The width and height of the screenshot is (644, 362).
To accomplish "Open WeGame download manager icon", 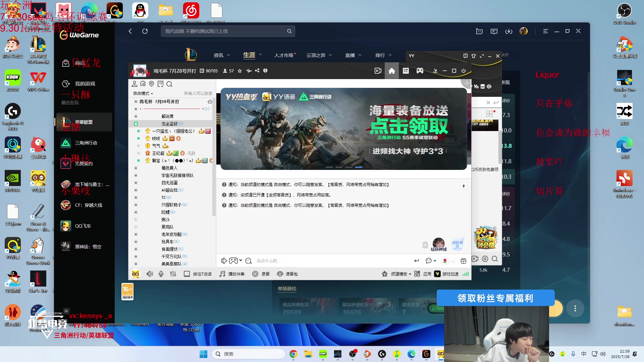I will click(509, 31).
